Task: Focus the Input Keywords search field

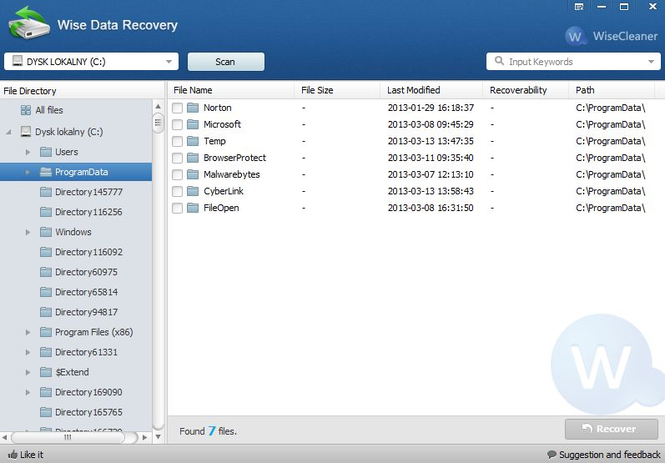Action: [575, 62]
